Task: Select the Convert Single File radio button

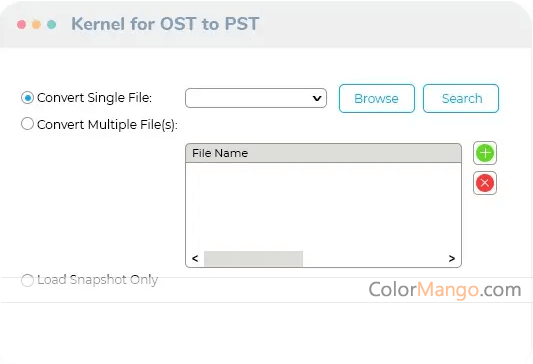Action: pyautogui.click(x=27, y=98)
